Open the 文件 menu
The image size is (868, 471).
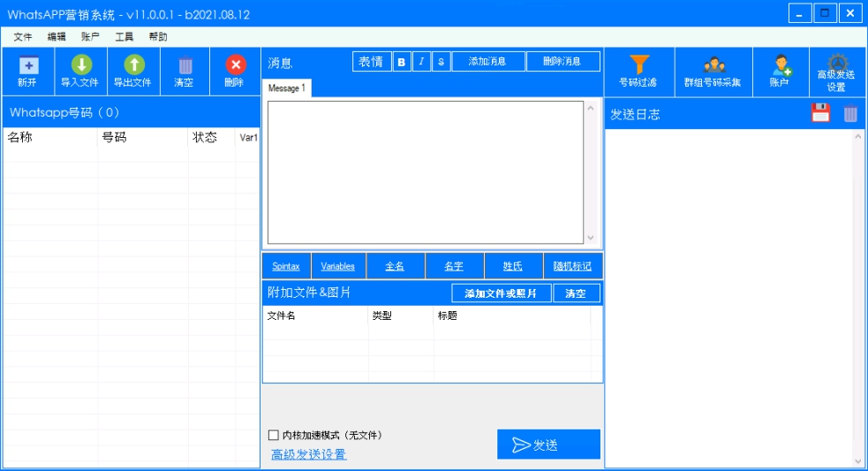pyautogui.click(x=23, y=36)
